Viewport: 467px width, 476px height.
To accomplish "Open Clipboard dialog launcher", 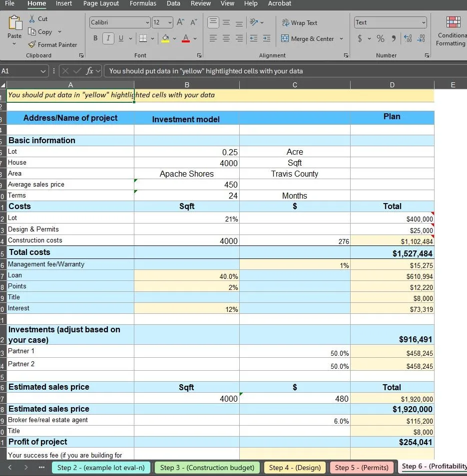I will tap(81, 55).
